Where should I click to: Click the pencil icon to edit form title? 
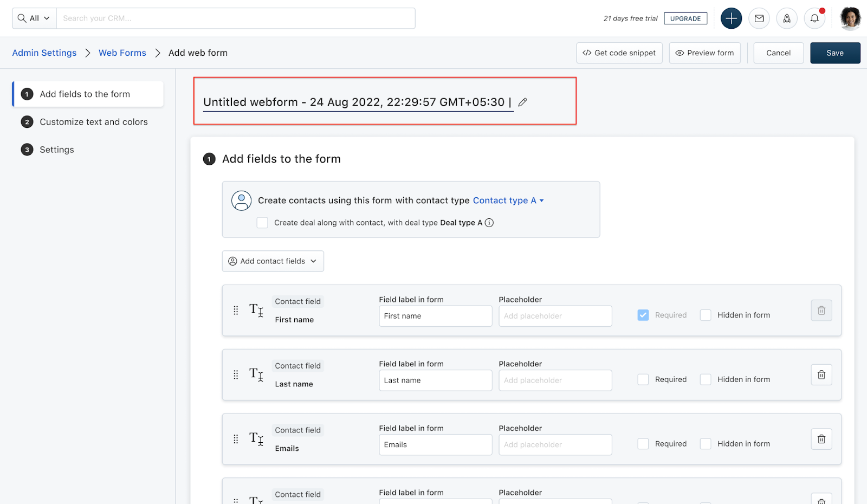pyautogui.click(x=522, y=102)
